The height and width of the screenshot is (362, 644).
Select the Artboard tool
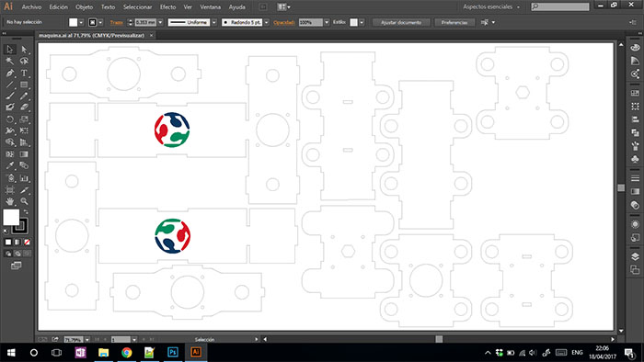(x=10, y=190)
